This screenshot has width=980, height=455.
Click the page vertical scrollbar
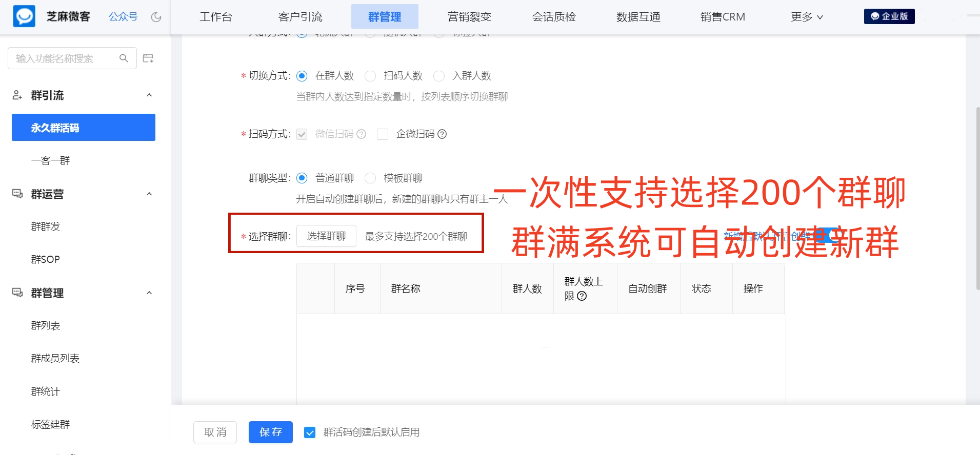[x=977, y=198]
